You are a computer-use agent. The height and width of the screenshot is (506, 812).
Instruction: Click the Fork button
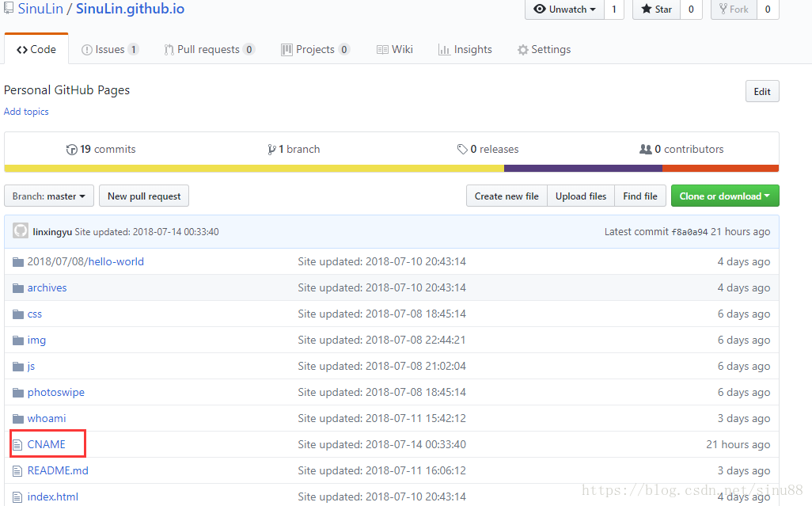click(734, 10)
